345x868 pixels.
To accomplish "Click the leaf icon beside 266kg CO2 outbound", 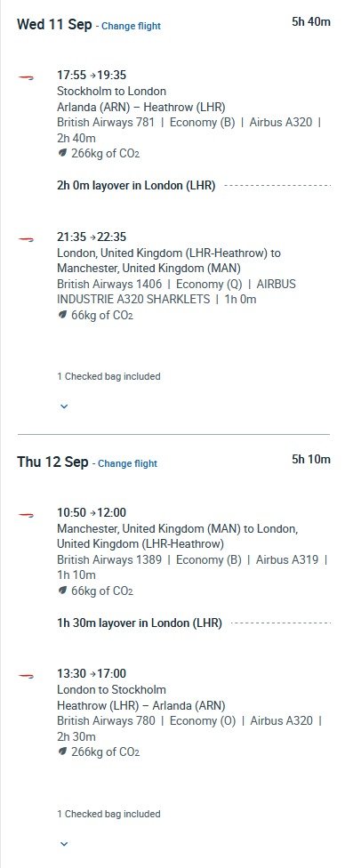I will pyautogui.click(x=62, y=153).
